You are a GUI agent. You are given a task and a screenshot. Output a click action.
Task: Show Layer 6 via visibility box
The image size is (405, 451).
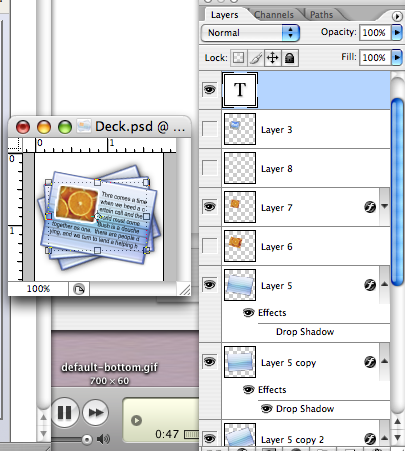coord(210,246)
